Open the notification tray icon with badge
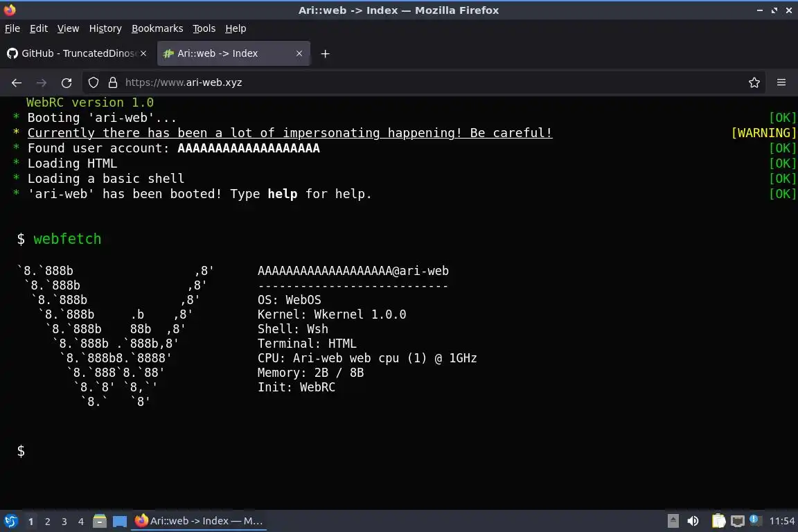The image size is (798, 532). coord(755,520)
